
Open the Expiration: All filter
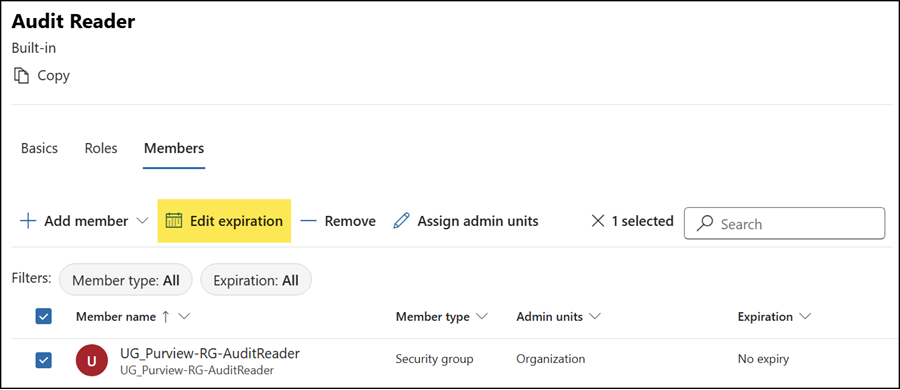click(x=256, y=280)
